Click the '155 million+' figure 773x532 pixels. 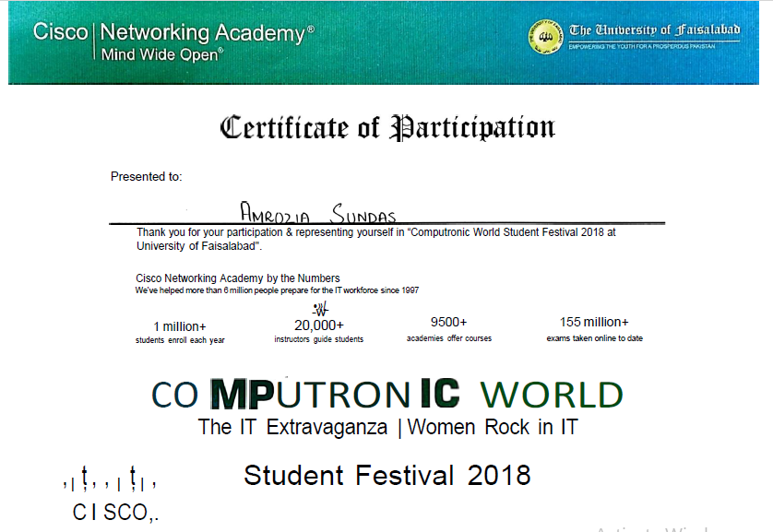(x=594, y=322)
